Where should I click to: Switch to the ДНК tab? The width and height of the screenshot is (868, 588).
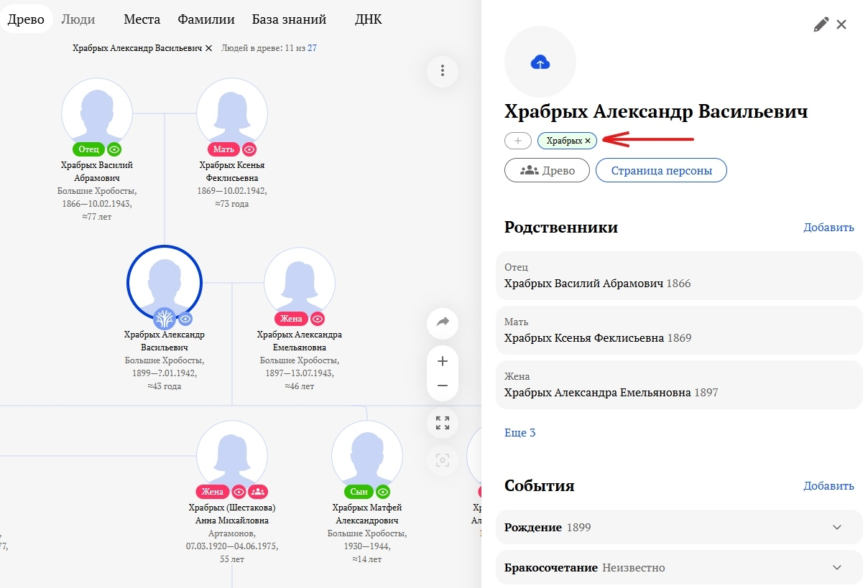[368, 19]
